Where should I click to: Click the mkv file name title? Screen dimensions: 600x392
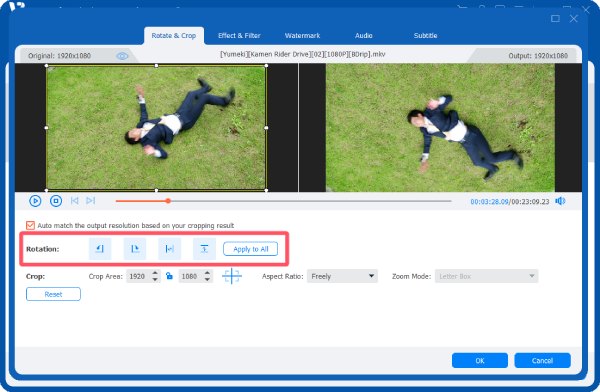click(303, 54)
